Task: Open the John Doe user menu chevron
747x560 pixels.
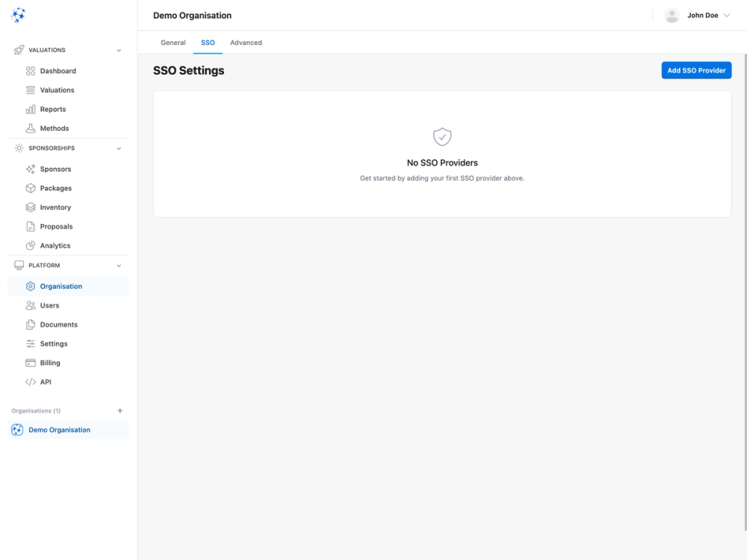Action: click(727, 15)
